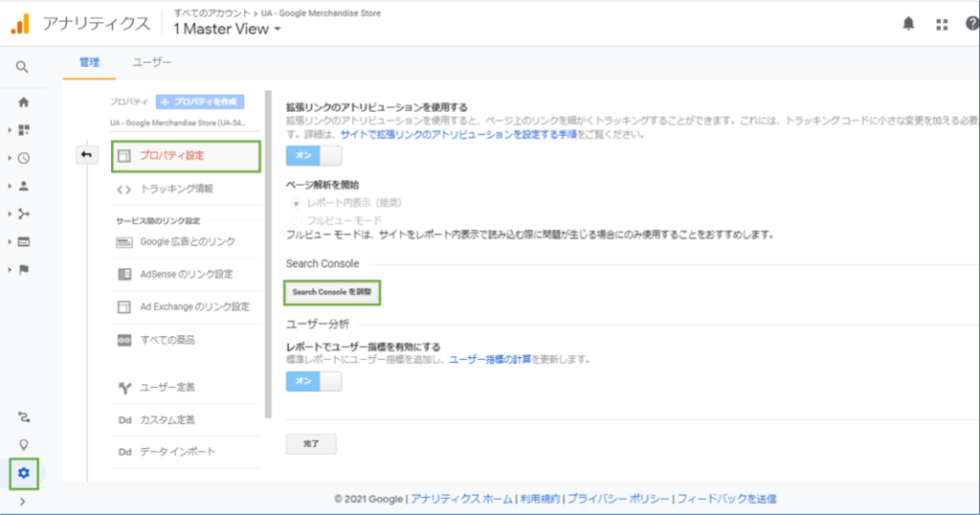980x515 pixels.
Task: Open Ad Exchange のリンク設定 menu item
Action: (x=187, y=307)
